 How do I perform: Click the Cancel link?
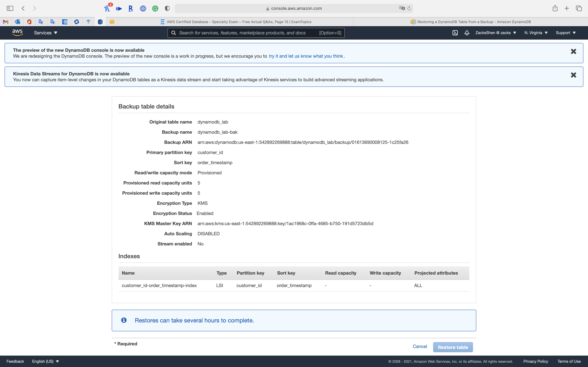tap(420, 346)
